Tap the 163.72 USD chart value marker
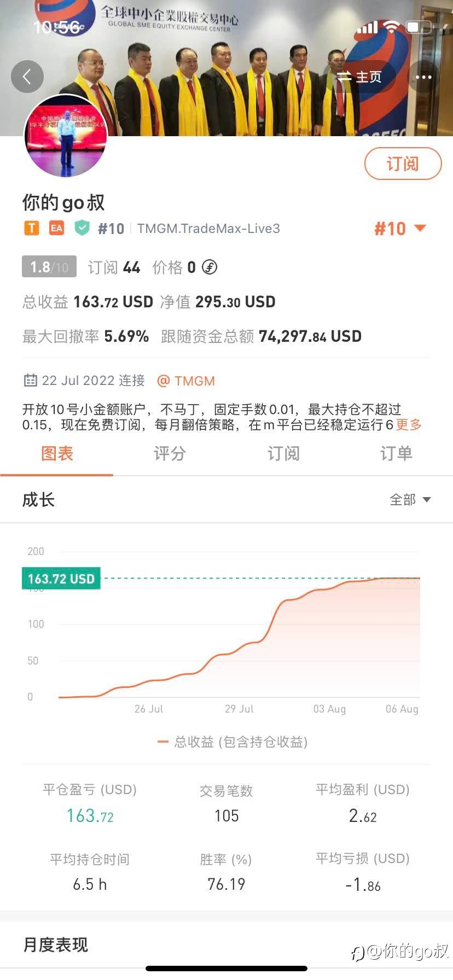Screen dimensions: 453x980 [61, 579]
